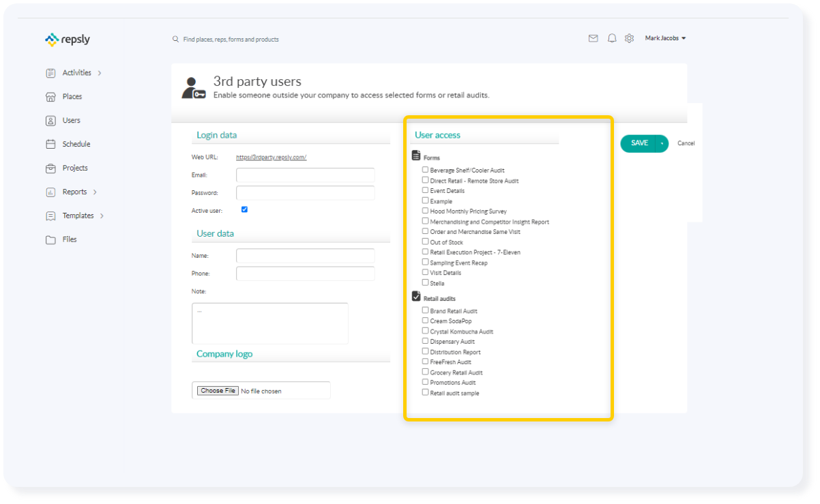Click the Name input field
The width and height of the screenshot is (820, 504).
pos(306,256)
